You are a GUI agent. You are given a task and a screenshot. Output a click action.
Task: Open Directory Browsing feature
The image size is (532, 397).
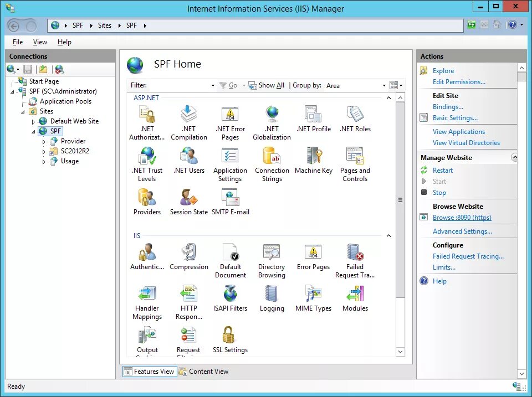272,260
